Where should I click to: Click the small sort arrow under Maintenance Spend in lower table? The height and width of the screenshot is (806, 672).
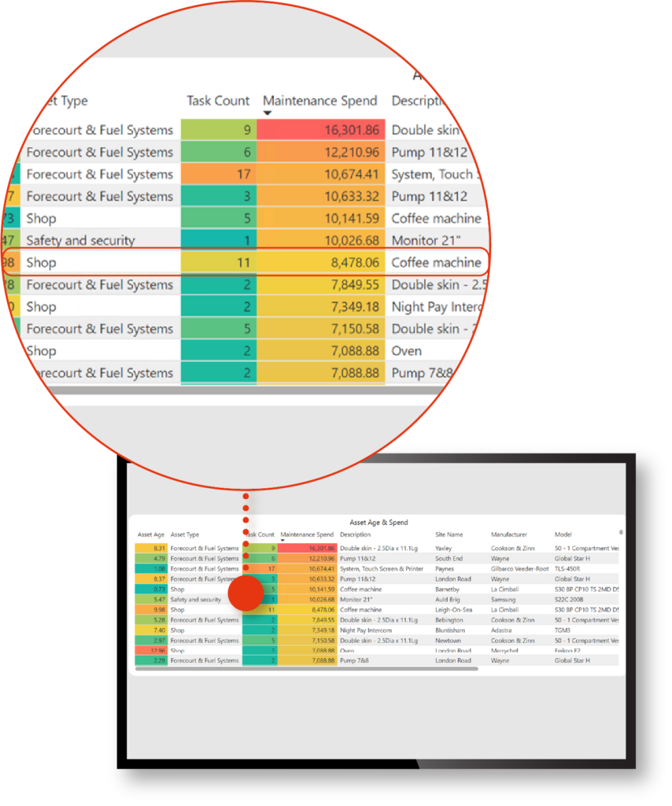point(282,541)
